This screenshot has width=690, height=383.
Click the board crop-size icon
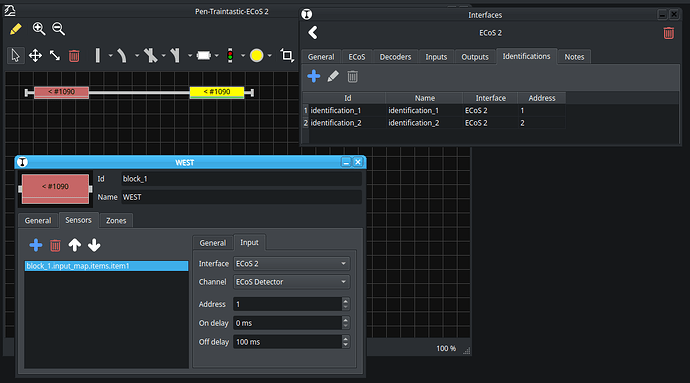287,55
